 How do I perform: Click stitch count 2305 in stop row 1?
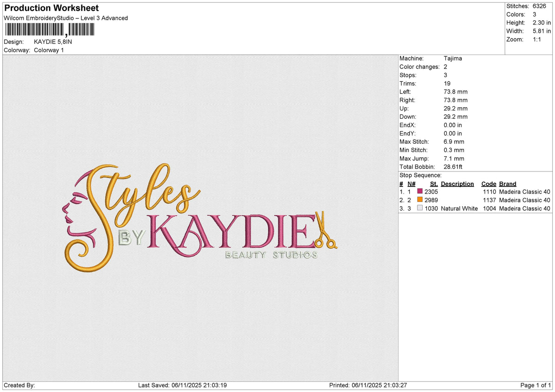pos(431,191)
